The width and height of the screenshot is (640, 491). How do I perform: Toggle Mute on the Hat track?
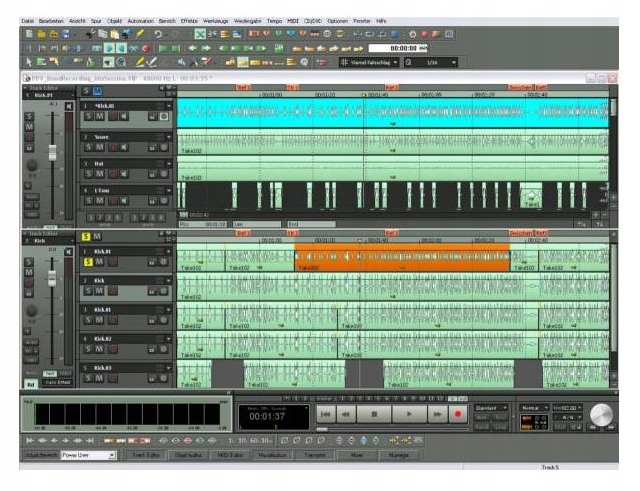[x=100, y=174]
